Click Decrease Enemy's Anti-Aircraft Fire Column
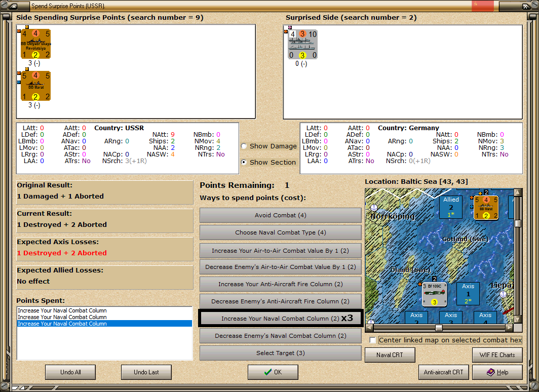539x392 pixels. tap(281, 301)
